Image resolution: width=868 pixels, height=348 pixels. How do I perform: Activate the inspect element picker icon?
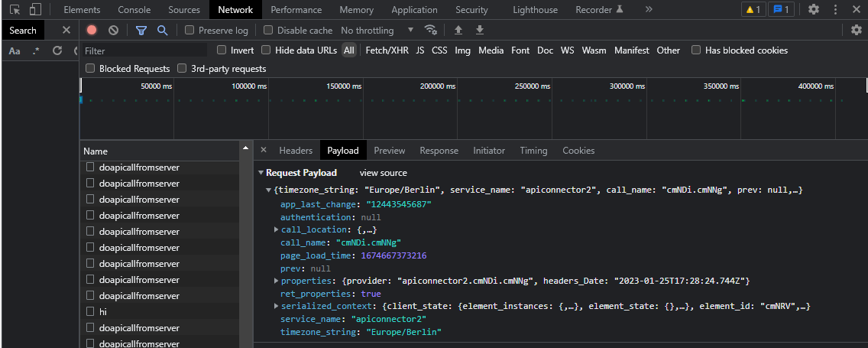click(x=15, y=9)
